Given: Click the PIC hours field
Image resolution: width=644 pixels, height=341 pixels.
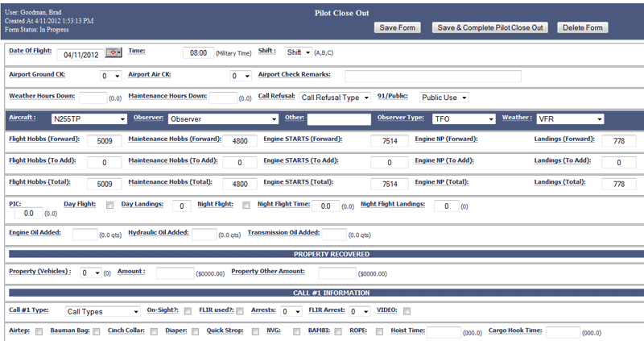Looking at the screenshot, I should point(29,213).
